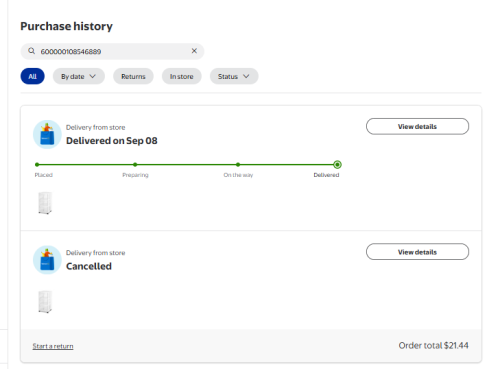Select the 'Order total $21.44' text
500x369 pixels.
433,345
